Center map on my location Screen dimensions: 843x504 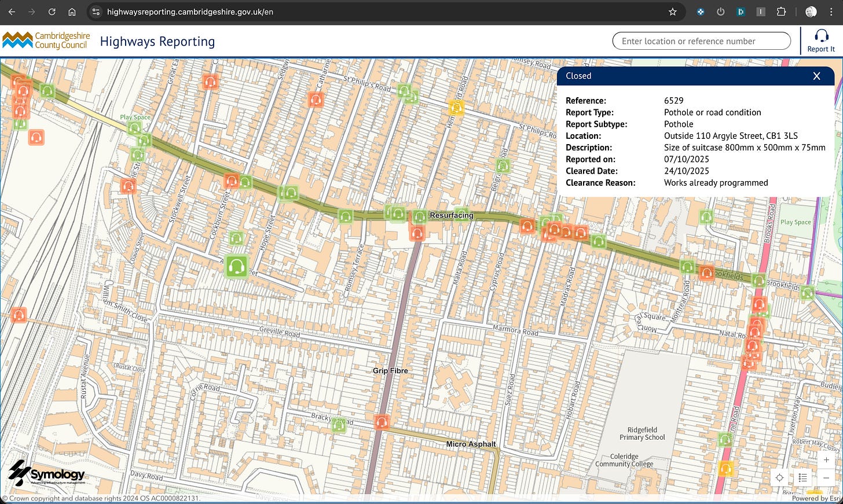779,477
